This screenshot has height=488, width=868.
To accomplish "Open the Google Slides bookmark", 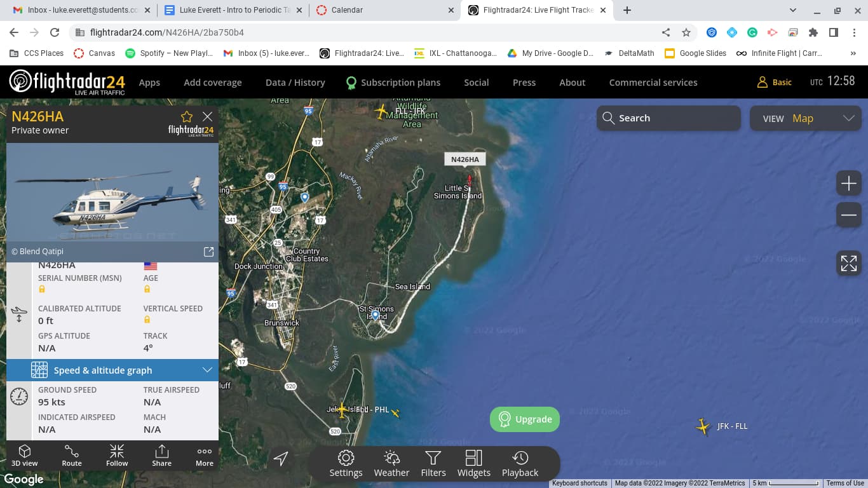I will (695, 53).
